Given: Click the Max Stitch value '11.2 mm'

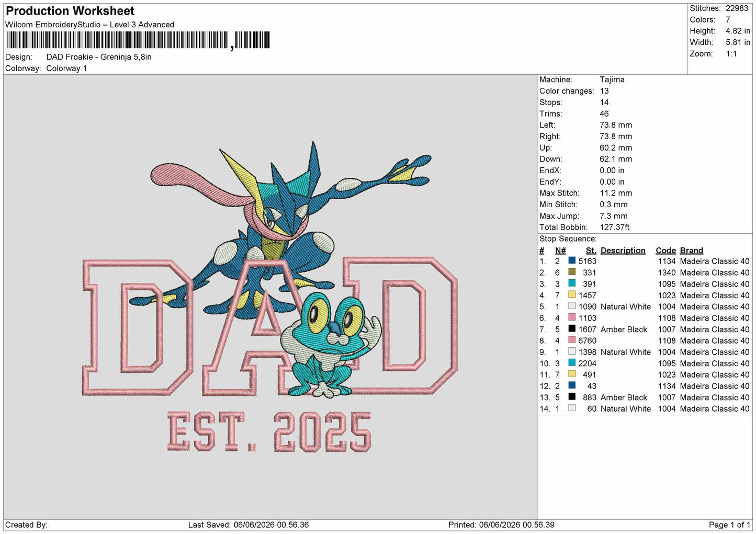Looking at the screenshot, I should [x=616, y=193].
